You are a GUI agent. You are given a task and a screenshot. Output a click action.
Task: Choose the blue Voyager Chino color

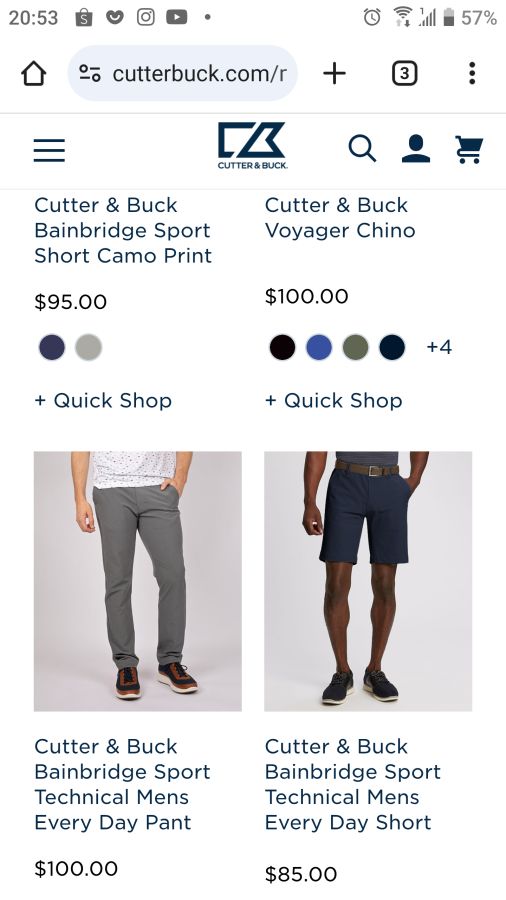click(320, 347)
